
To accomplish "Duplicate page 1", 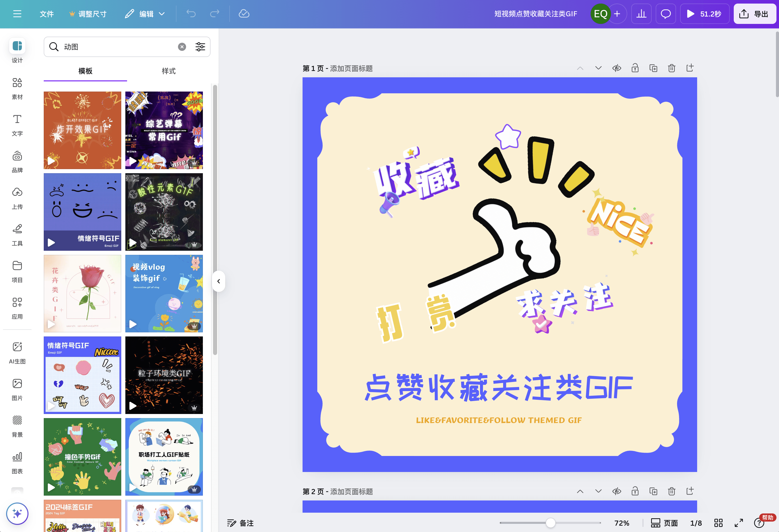I will click(653, 68).
